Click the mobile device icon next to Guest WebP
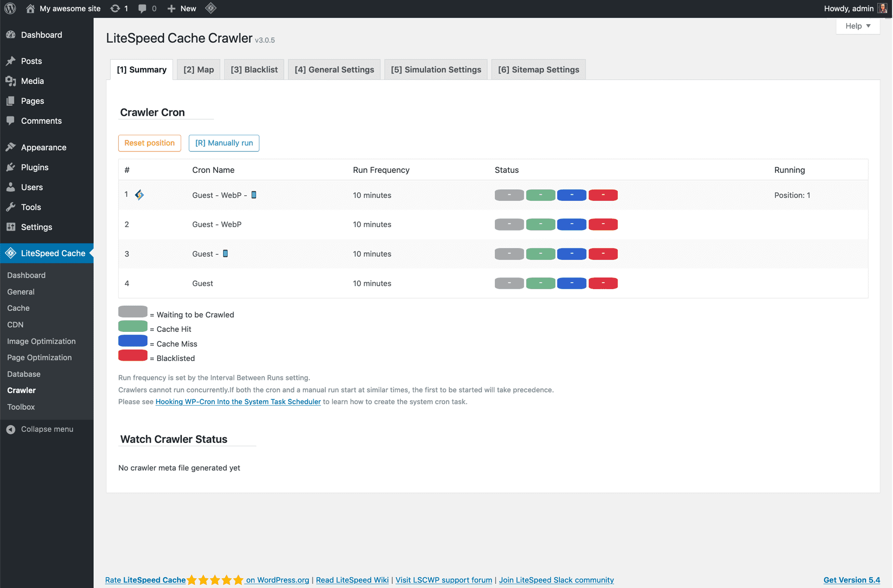The width and height of the screenshot is (893, 588). click(x=253, y=195)
